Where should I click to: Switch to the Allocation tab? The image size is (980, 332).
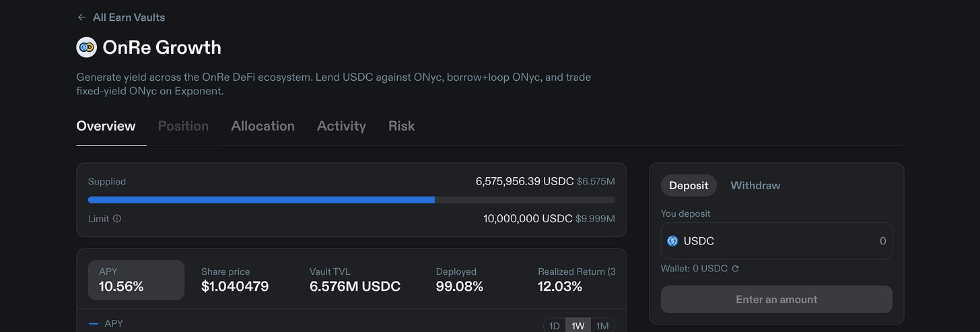262,126
